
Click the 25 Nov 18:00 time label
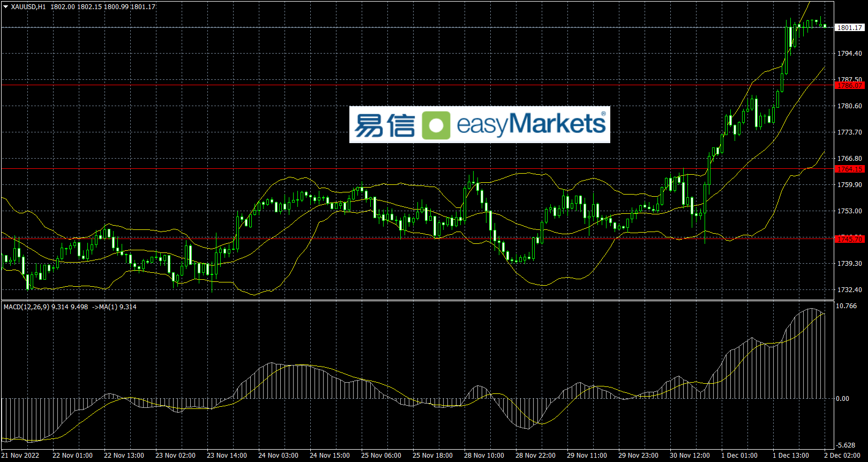pyautogui.click(x=433, y=456)
